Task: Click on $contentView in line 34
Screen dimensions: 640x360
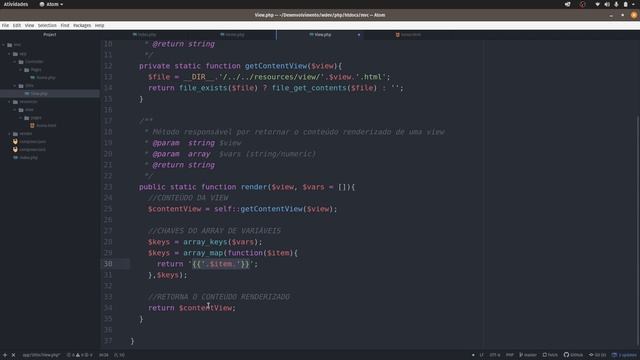Action: click(205, 308)
